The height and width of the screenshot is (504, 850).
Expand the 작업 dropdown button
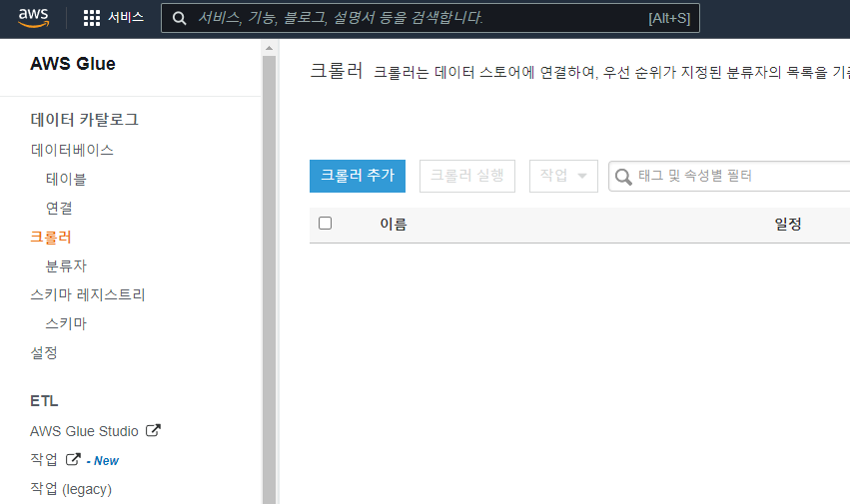(563, 176)
